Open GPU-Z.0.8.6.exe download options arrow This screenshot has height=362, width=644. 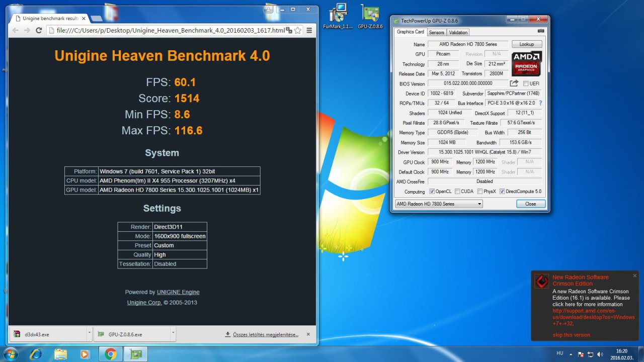[x=173, y=333]
